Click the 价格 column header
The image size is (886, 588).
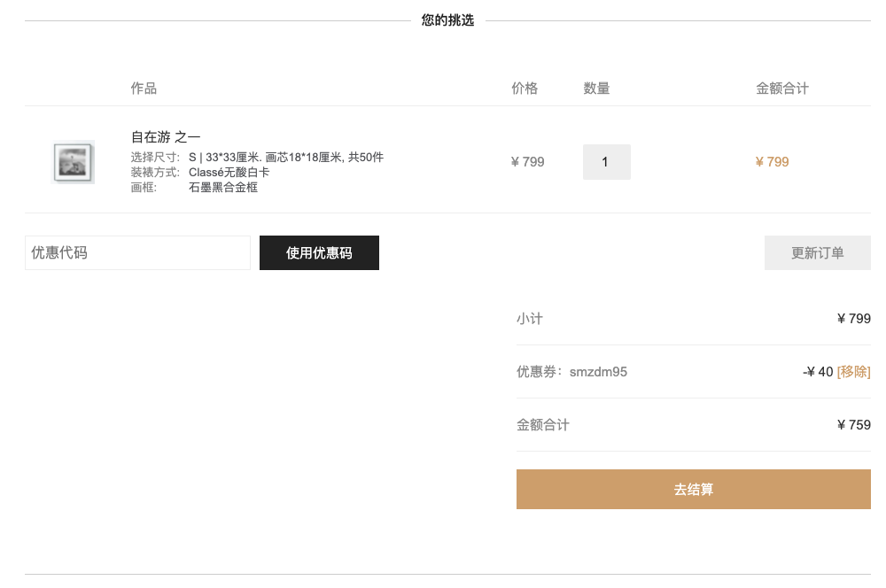pyautogui.click(x=525, y=89)
